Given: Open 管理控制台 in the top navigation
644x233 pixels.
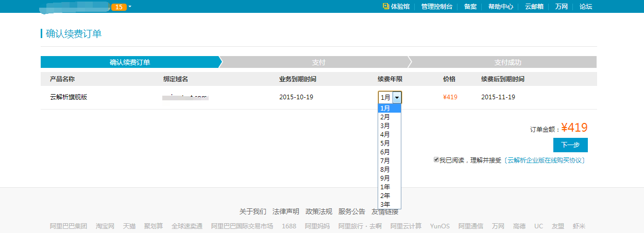Looking at the screenshot, I should (436, 7).
